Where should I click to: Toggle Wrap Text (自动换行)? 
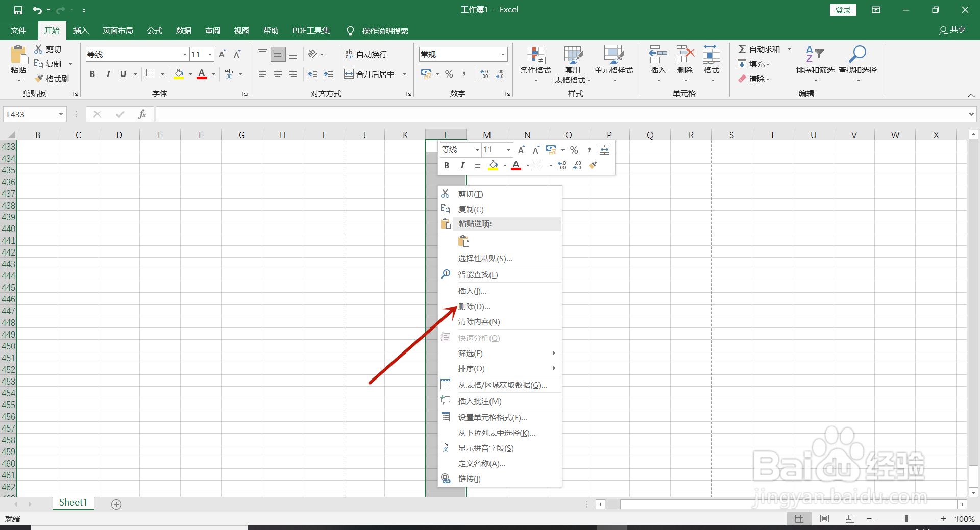pos(366,54)
